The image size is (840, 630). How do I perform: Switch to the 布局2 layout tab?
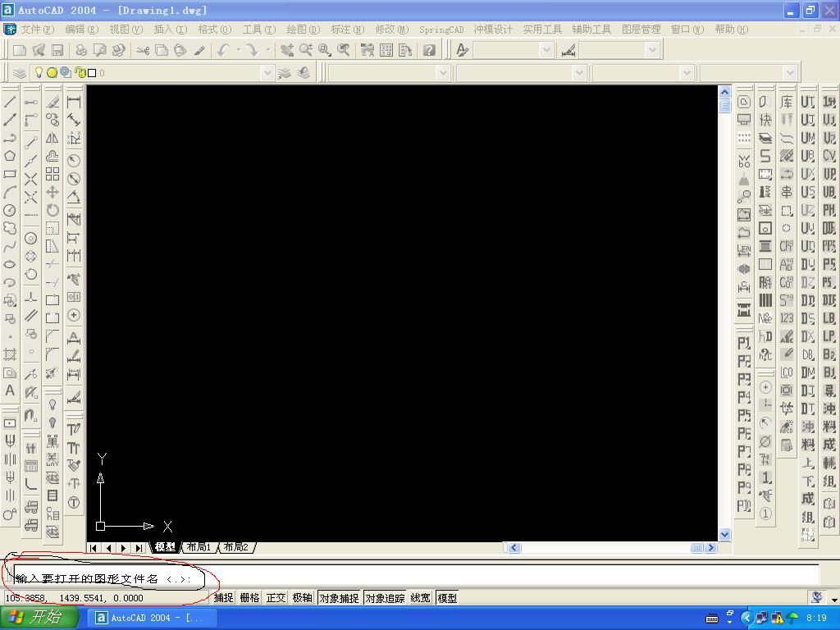coord(236,547)
